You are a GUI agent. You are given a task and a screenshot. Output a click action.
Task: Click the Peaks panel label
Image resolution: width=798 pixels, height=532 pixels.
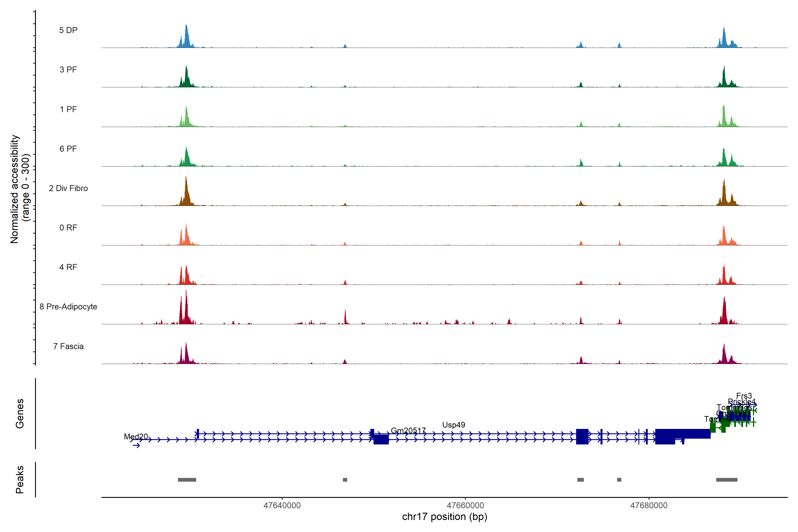pos(20,479)
